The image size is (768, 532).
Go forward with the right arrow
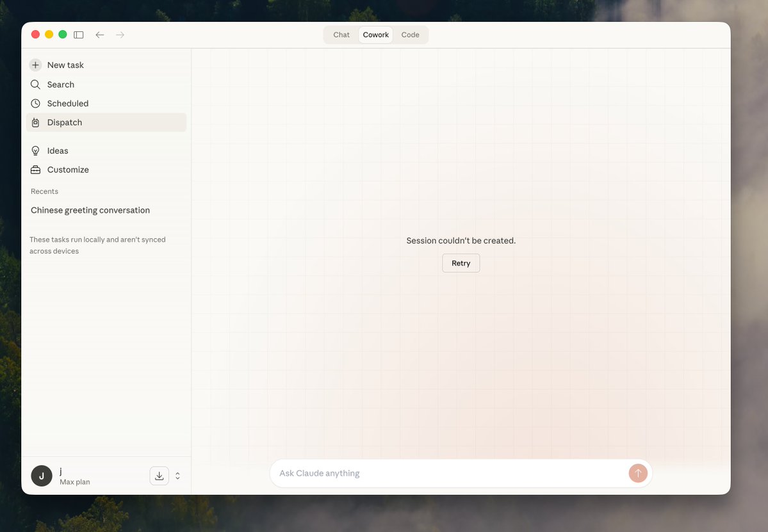point(120,35)
